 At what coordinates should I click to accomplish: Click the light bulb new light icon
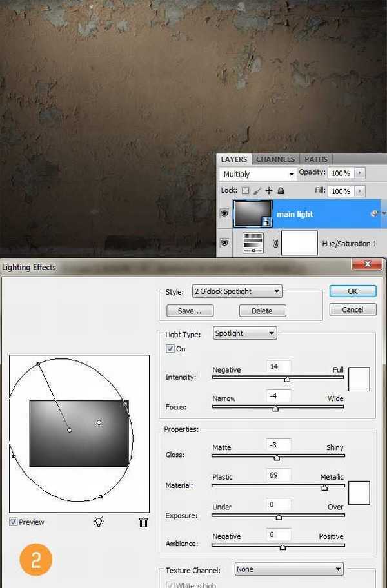(x=99, y=522)
